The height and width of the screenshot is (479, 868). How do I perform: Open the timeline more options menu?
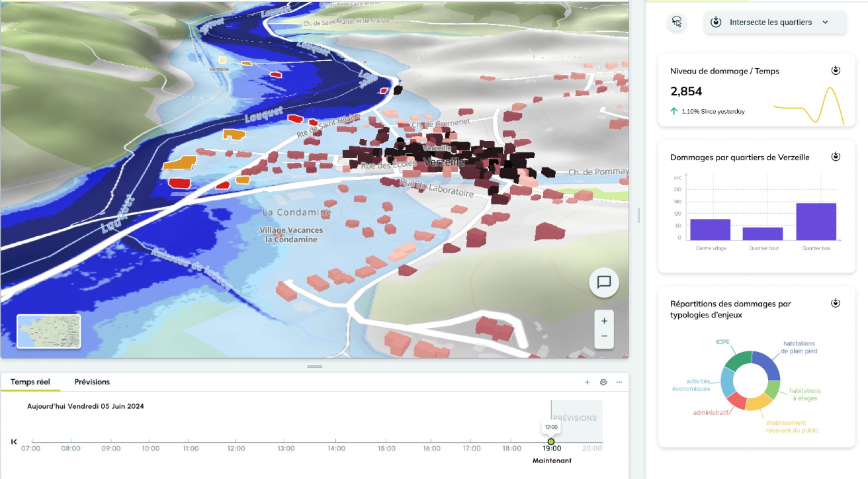(x=619, y=382)
